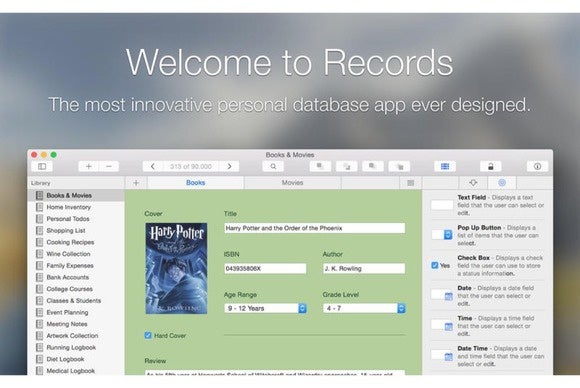580x388 pixels.
Task: Click the send-backward arrange icon
Action: (399, 166)
